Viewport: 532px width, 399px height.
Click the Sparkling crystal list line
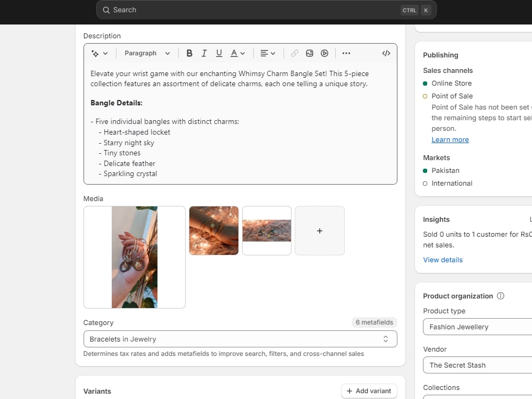[x=128, y=174]
